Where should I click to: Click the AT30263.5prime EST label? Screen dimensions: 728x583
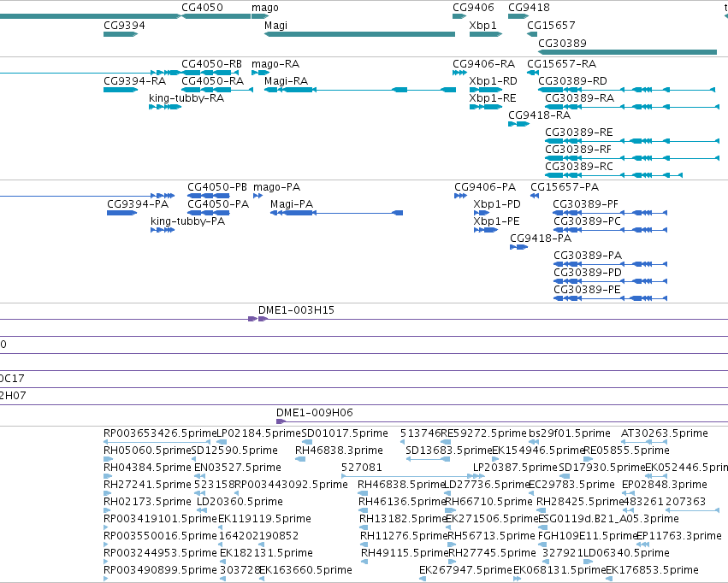(x=665, y=433)
